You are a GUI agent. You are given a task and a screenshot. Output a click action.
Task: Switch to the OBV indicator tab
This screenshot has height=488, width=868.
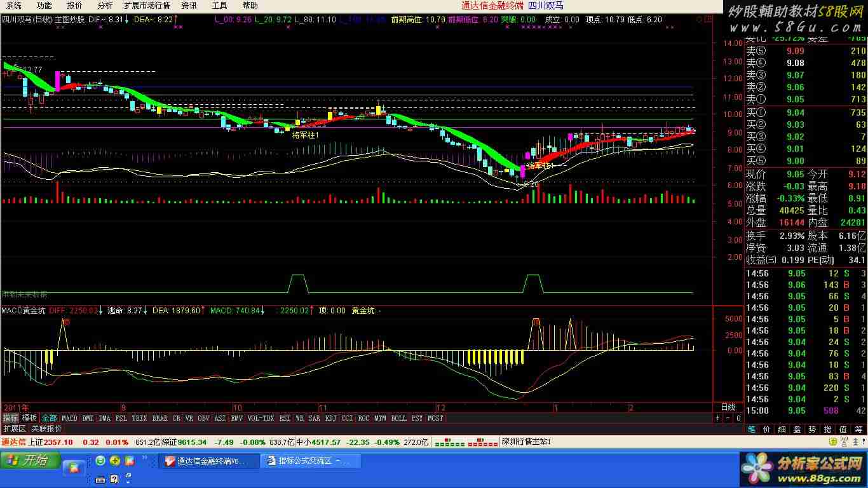[x=203, y=418]
